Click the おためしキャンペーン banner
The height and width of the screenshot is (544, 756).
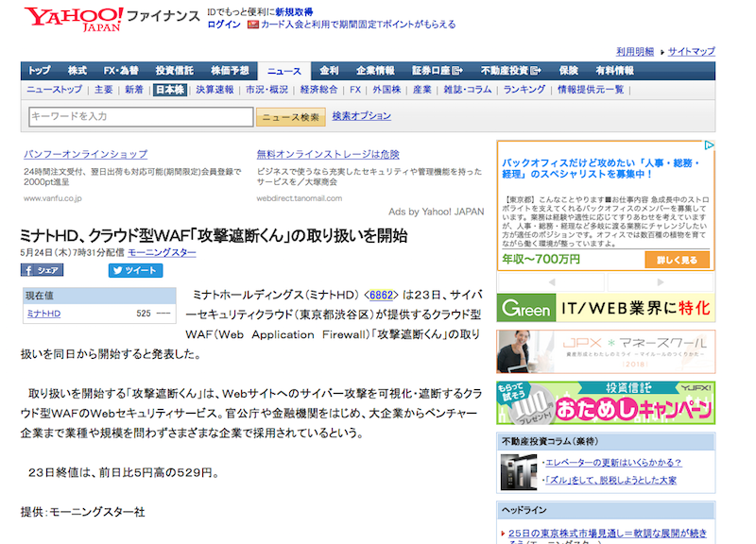click(606, 403)
